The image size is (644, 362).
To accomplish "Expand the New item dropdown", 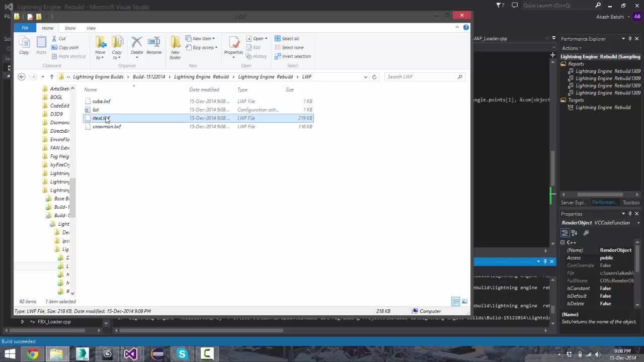I will click(200, 39).
